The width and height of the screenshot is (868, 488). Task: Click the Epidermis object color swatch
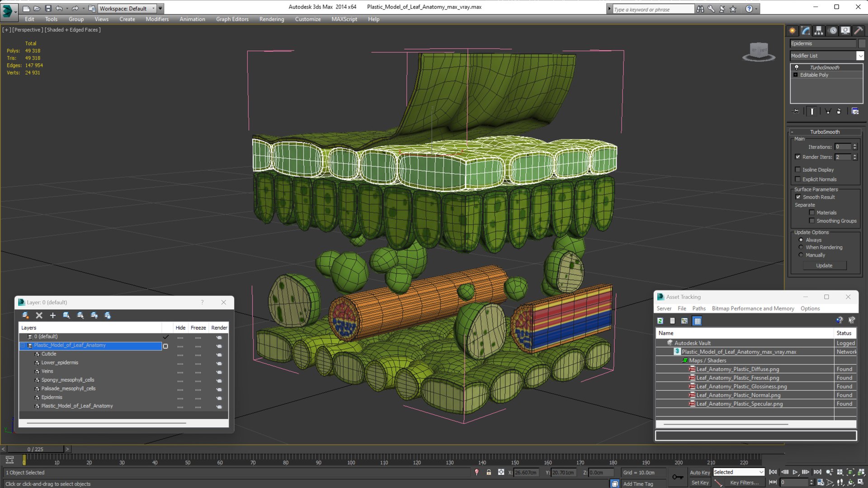click(862, 43)
